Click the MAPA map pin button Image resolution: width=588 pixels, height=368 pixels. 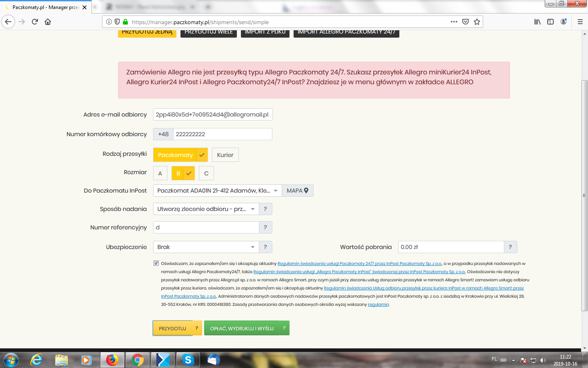click(297, 191)
